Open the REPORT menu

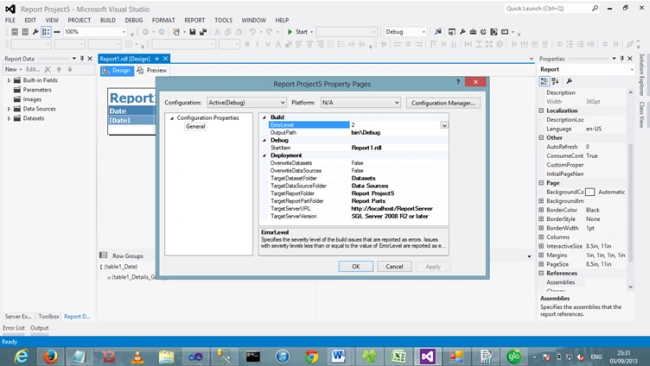coord(194,20)
